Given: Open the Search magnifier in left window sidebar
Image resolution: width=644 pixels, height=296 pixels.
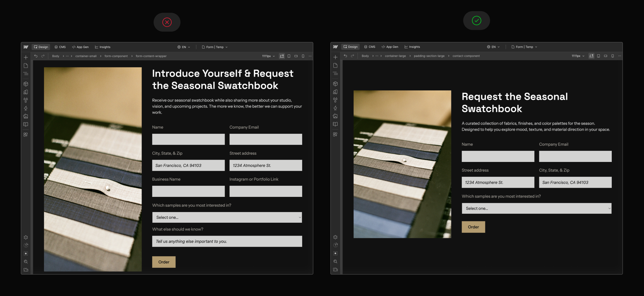Looking at the screenshot, I should pyautogui.click(x=26, y=262).
